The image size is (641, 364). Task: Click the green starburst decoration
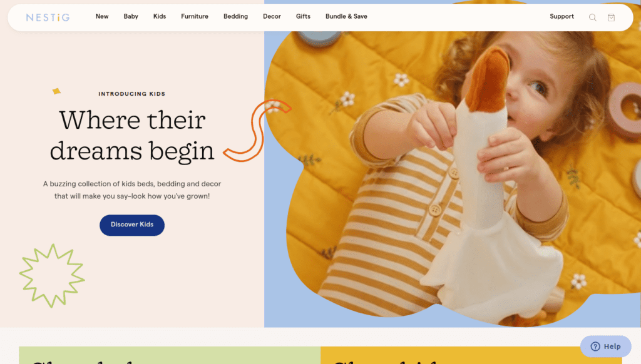[52, 276]
